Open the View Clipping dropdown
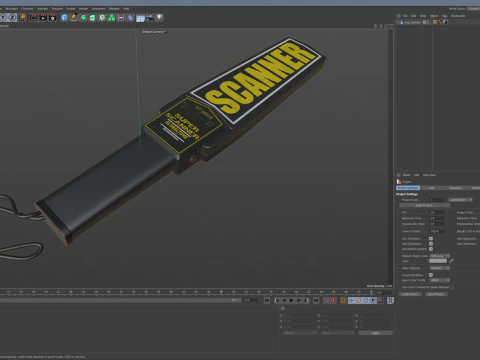The image size is (480, 360). (440, 268)
